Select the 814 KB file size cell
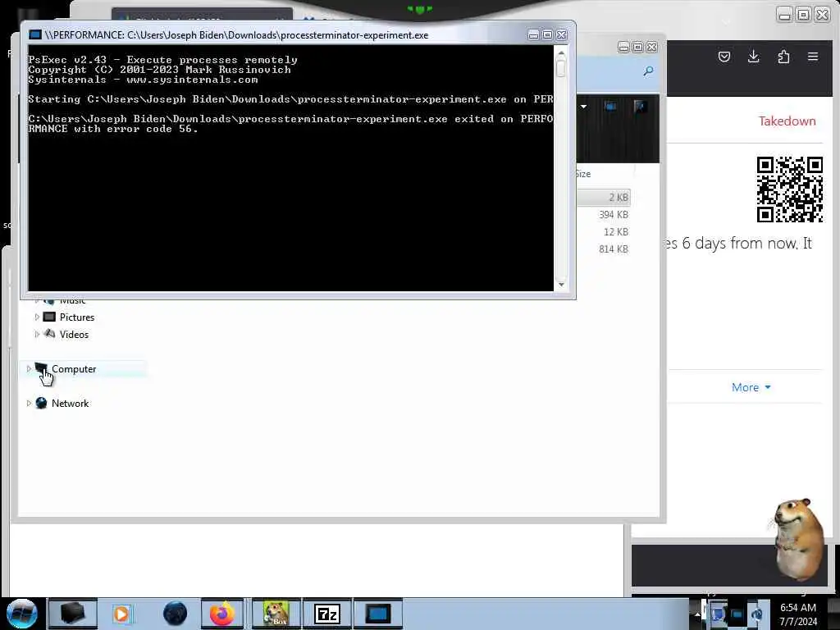The width and height of the screenshot is (840, 630). (614, 249)
